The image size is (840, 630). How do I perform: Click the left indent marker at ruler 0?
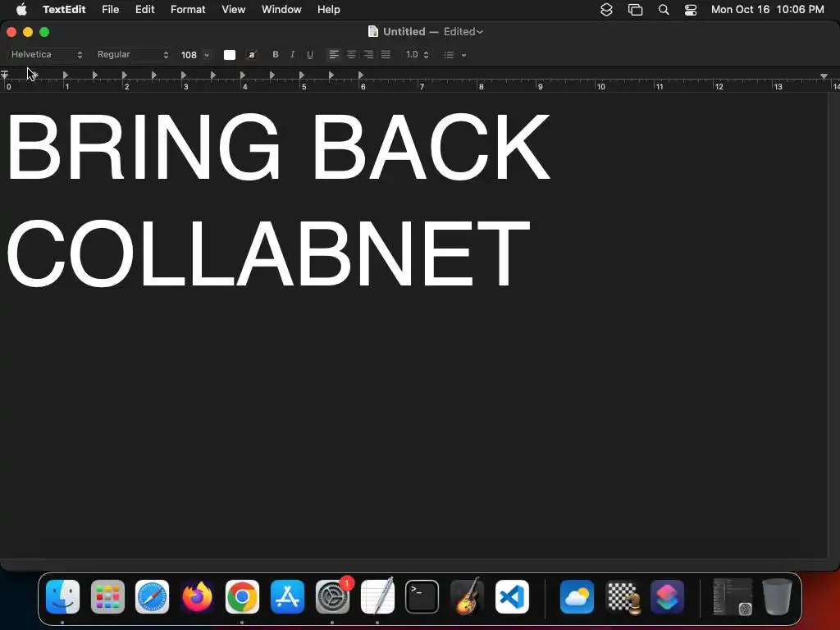pos(4,75)
